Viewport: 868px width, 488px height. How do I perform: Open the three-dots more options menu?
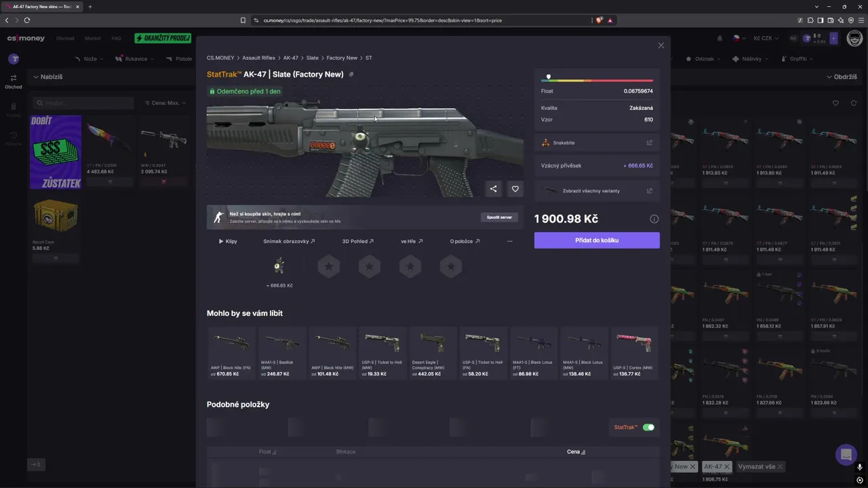pos(510,241)
